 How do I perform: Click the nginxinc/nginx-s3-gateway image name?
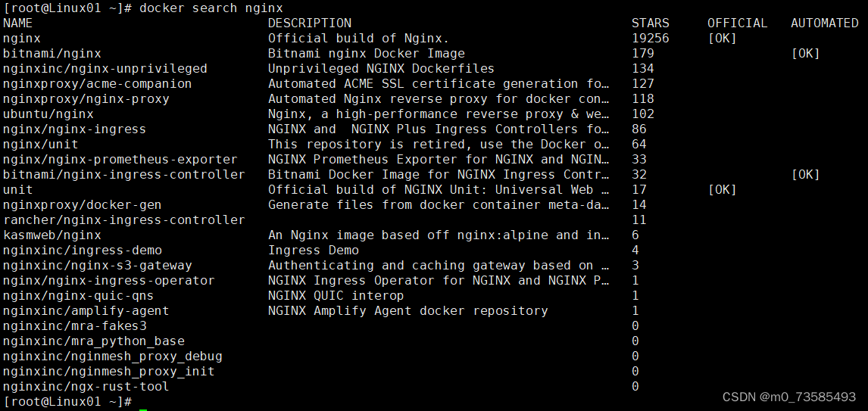pyautogui.click(x=98, y=266)
